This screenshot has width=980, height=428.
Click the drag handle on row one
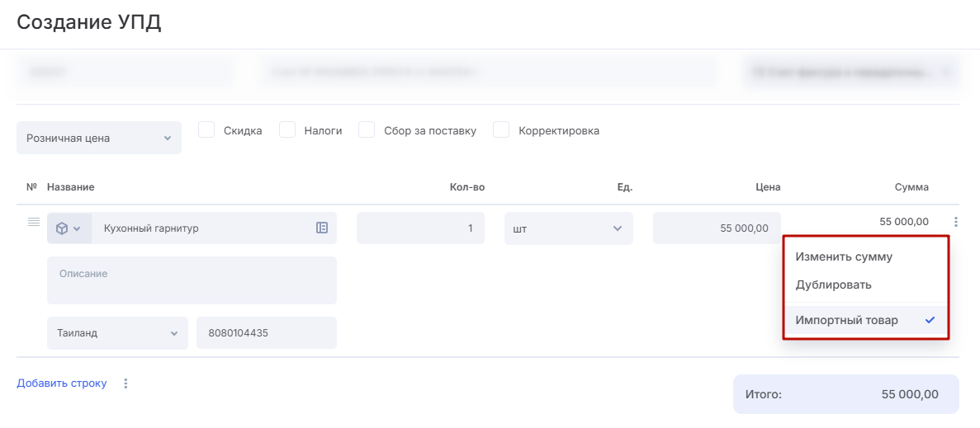34,222
